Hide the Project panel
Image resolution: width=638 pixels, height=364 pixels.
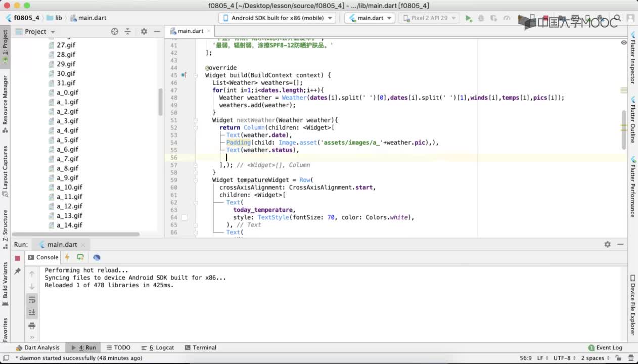pyautogui.click(x=157, y=31)
